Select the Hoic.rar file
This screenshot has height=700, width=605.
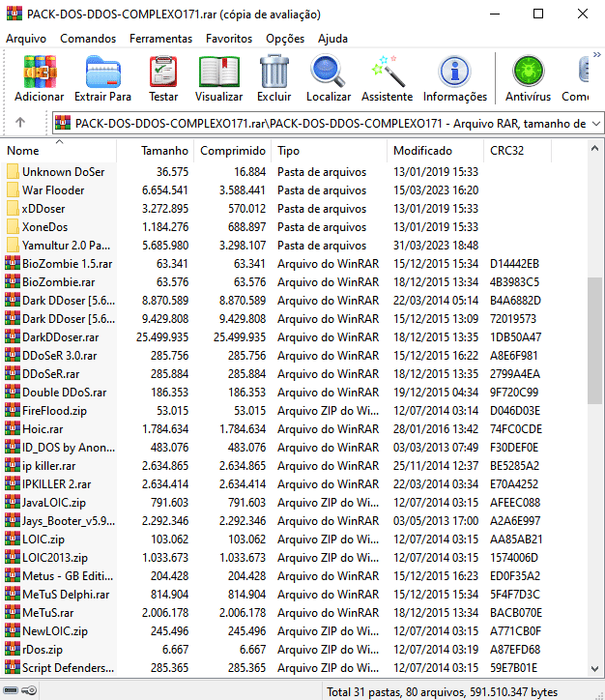43,429
